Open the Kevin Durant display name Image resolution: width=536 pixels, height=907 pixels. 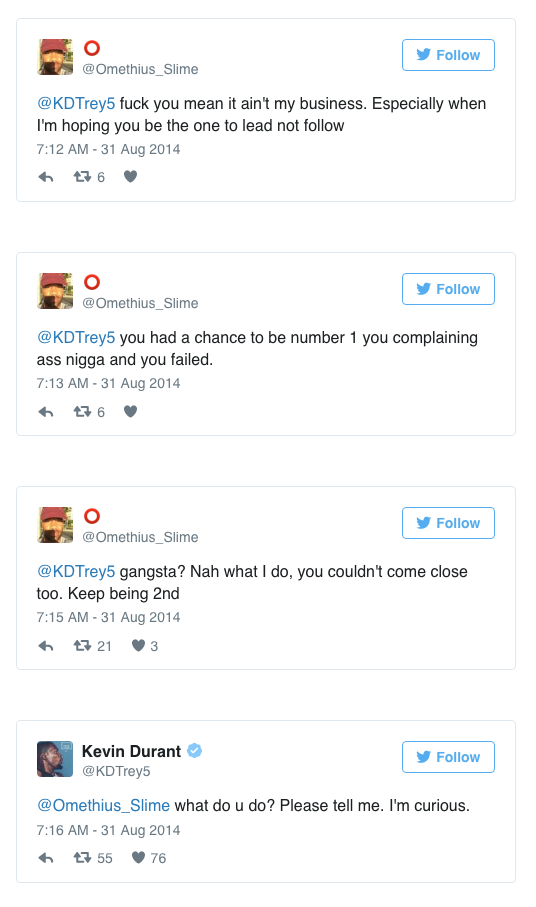pyautogui.click(x=131, y=751)
